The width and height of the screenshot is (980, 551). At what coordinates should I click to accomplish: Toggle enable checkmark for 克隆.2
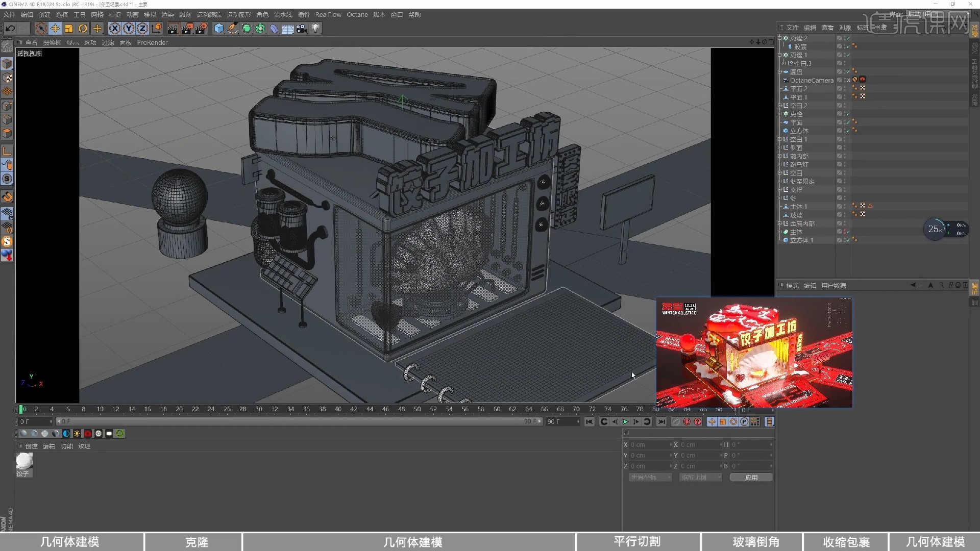[848, 38]
